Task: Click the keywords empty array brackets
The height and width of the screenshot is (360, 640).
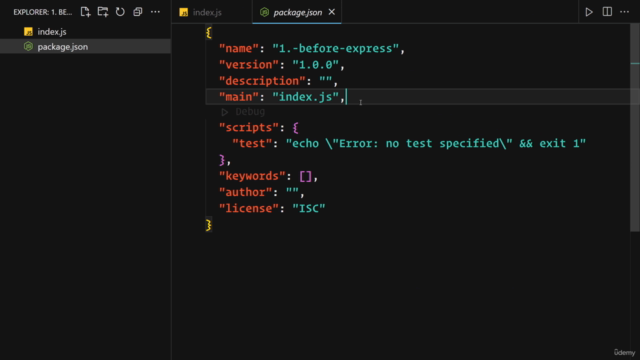Action: 305,176
